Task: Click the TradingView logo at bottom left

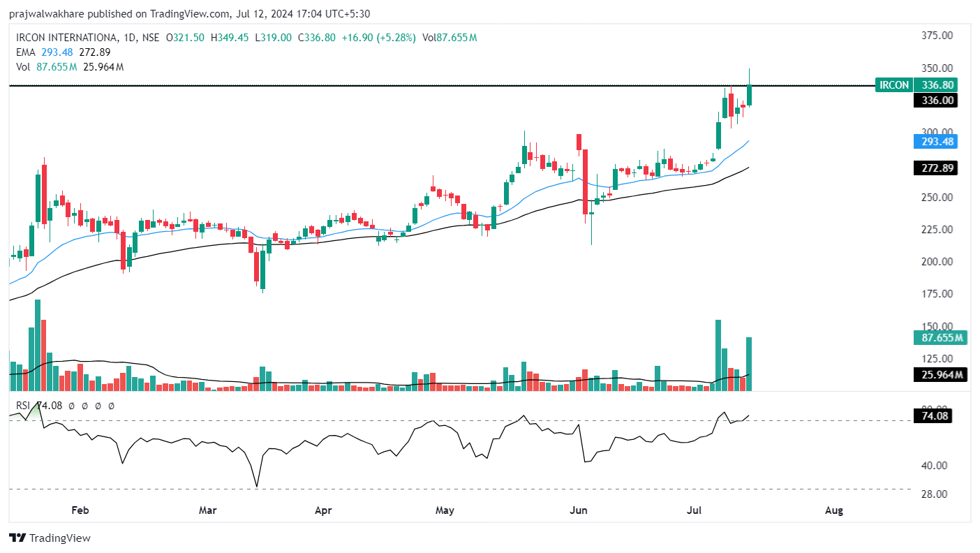Action: [x=50, y=538]
